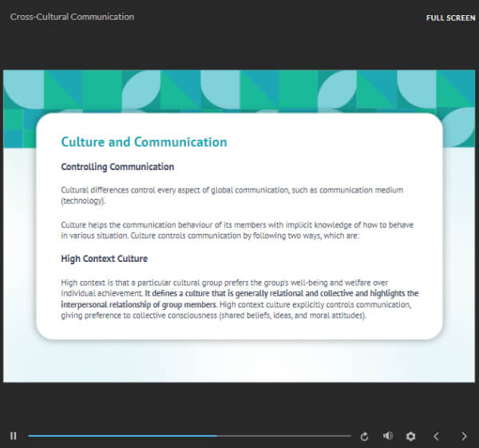Go to the previous slide
The image size is (479, 448).
click(437, 436)
